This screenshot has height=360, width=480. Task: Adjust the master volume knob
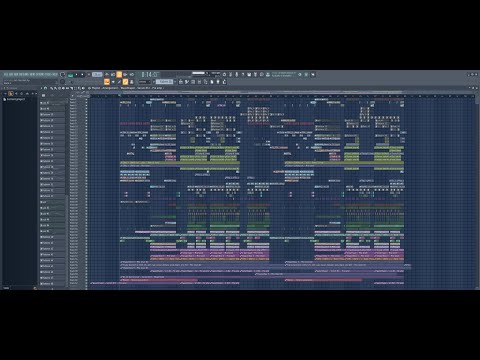pos(62,74)
